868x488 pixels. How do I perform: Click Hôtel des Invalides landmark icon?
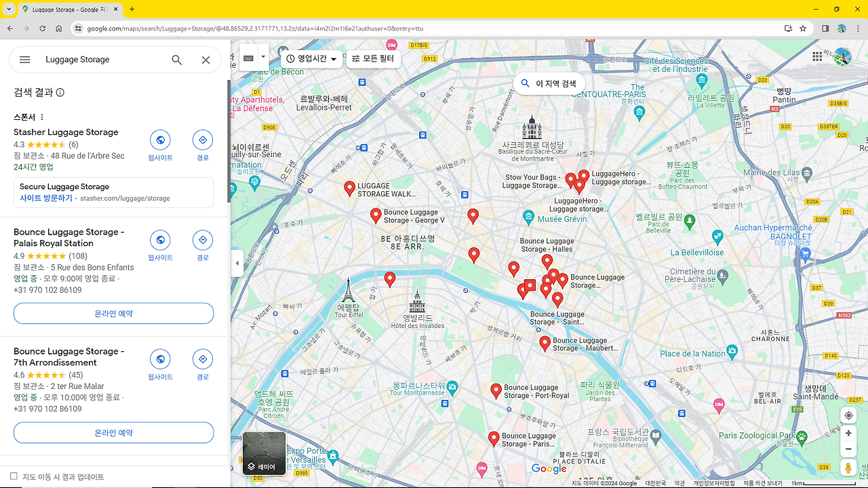pos(417,302)
